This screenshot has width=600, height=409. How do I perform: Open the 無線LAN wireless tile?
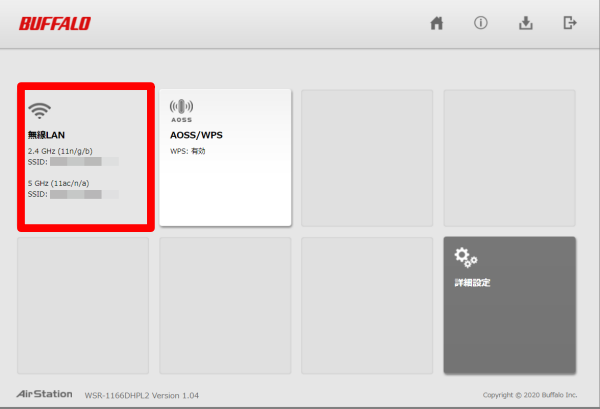coord(86,157)
